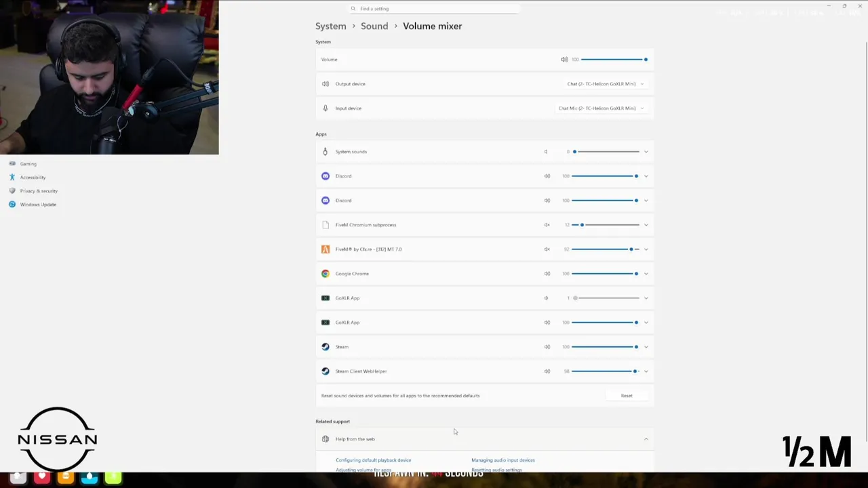Click the System sounds label

pyautogui.click(x=351, y=152)
